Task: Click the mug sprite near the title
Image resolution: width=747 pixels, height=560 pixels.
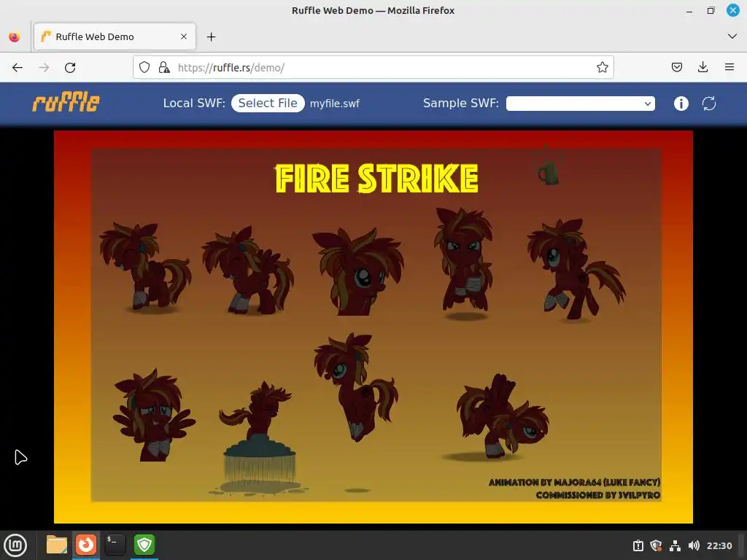Action: [x=549, y=172]
